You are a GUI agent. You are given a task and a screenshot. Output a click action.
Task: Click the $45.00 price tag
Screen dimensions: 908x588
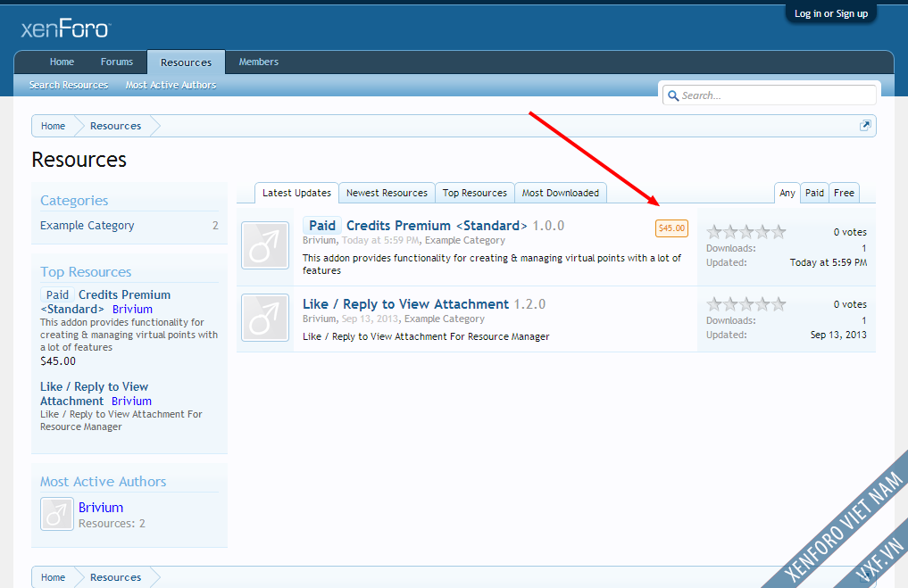click(x=671, y=228)
